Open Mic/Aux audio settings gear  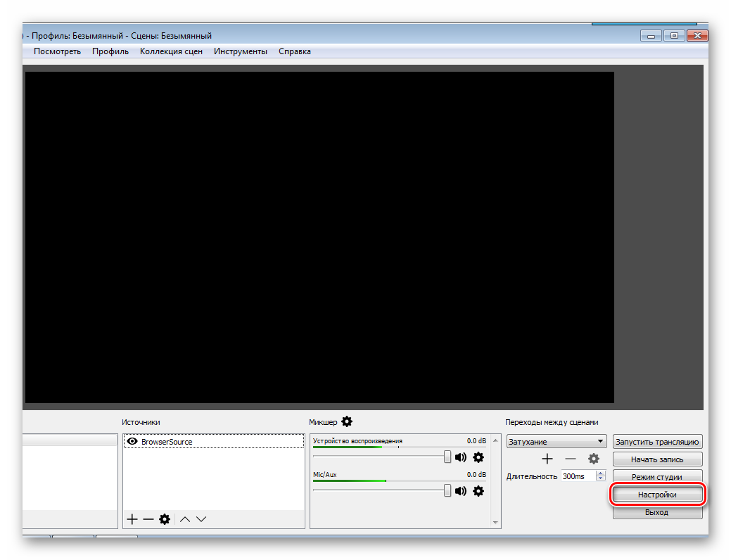[478, 491]
